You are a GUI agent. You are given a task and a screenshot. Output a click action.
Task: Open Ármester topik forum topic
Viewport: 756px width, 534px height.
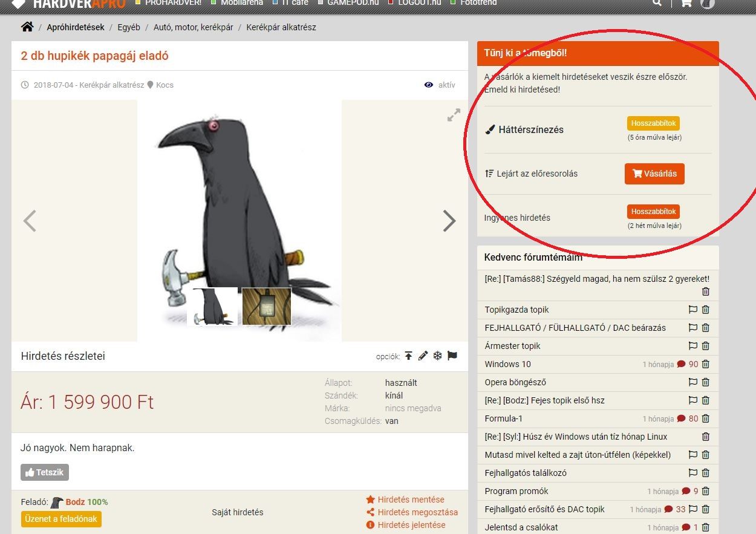tap(512, 346)
